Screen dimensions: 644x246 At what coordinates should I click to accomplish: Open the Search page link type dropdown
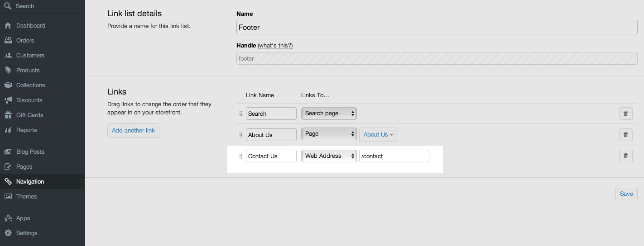(x=329, y=114)
